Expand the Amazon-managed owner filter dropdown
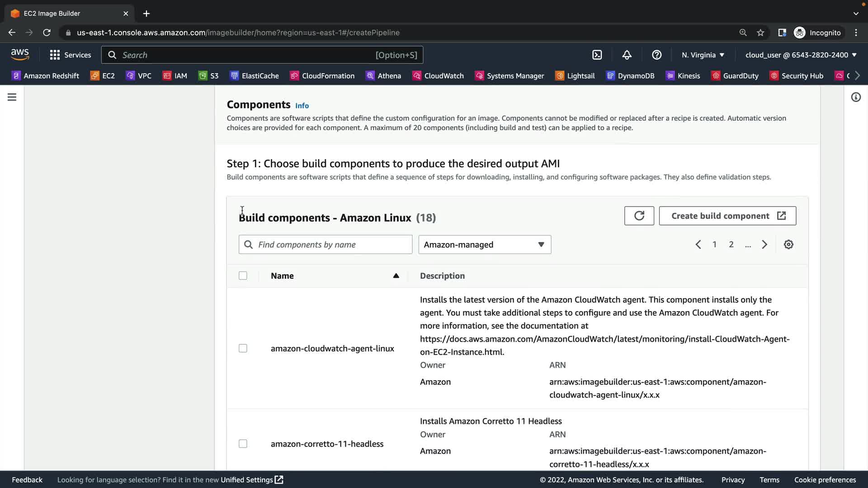This screenshot has height=488, width=868. click(x=485, y=244)
